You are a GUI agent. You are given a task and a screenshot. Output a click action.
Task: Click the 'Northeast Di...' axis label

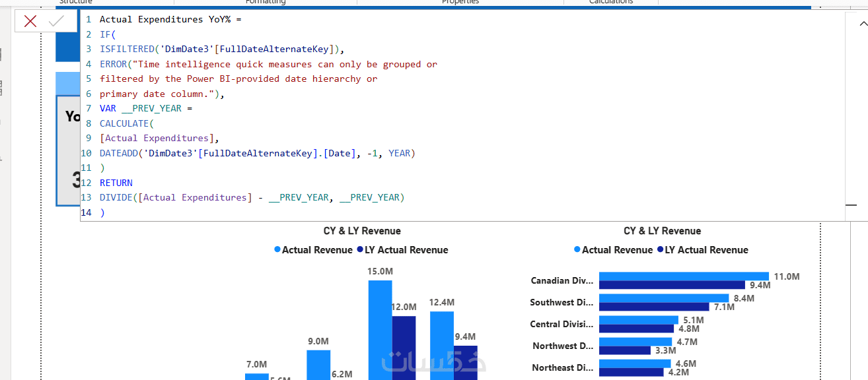(x=563, y=367)
